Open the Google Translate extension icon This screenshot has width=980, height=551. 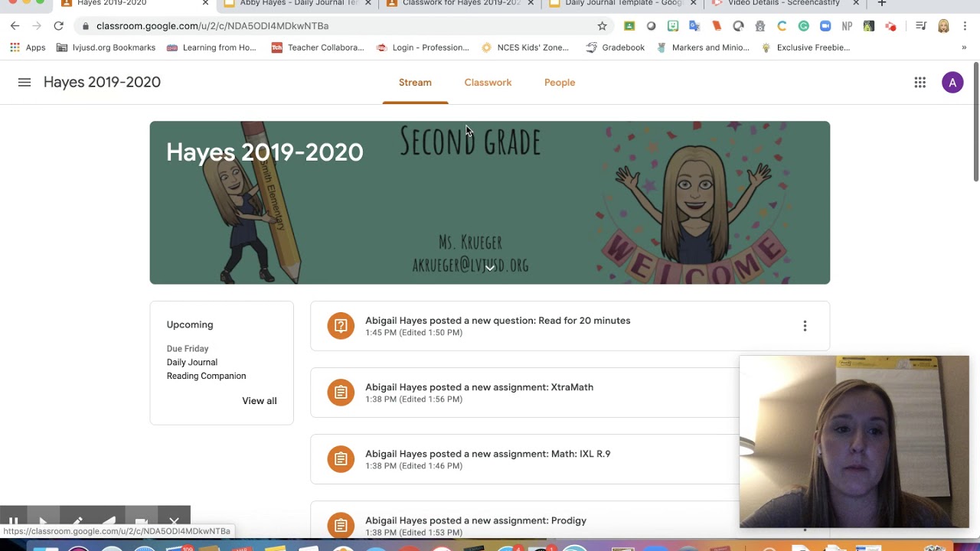tap(694, 26)
